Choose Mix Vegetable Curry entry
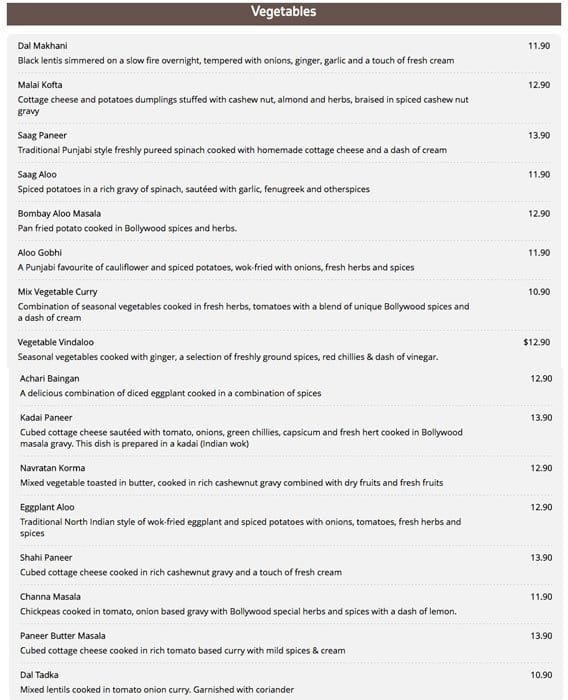The width and height of the screenshot is (568, 700). tap(58, 292)
